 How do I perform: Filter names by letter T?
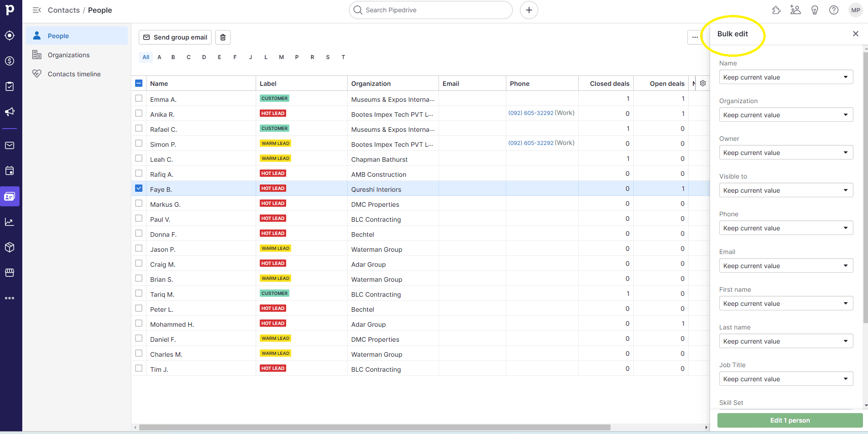tap(343, 57)
